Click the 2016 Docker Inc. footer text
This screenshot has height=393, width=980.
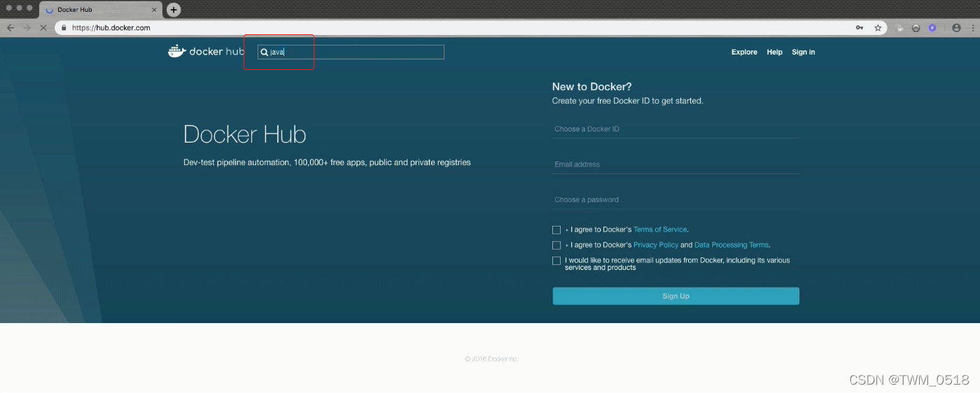pos(491,359)
